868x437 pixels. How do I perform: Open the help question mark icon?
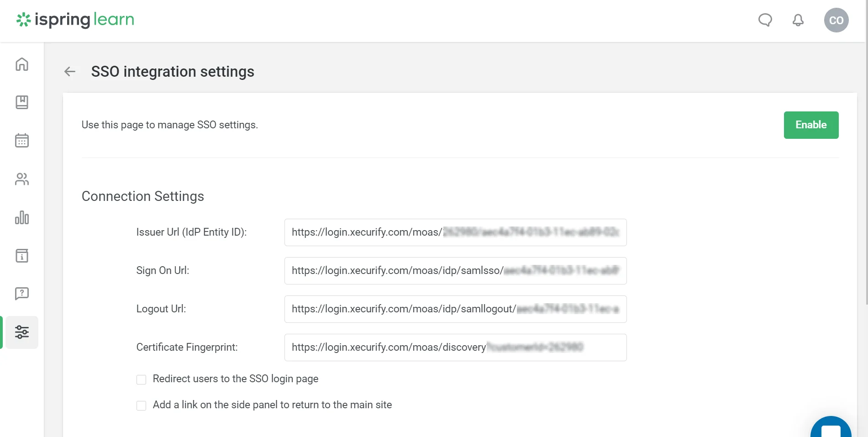[x=22, y=294]
